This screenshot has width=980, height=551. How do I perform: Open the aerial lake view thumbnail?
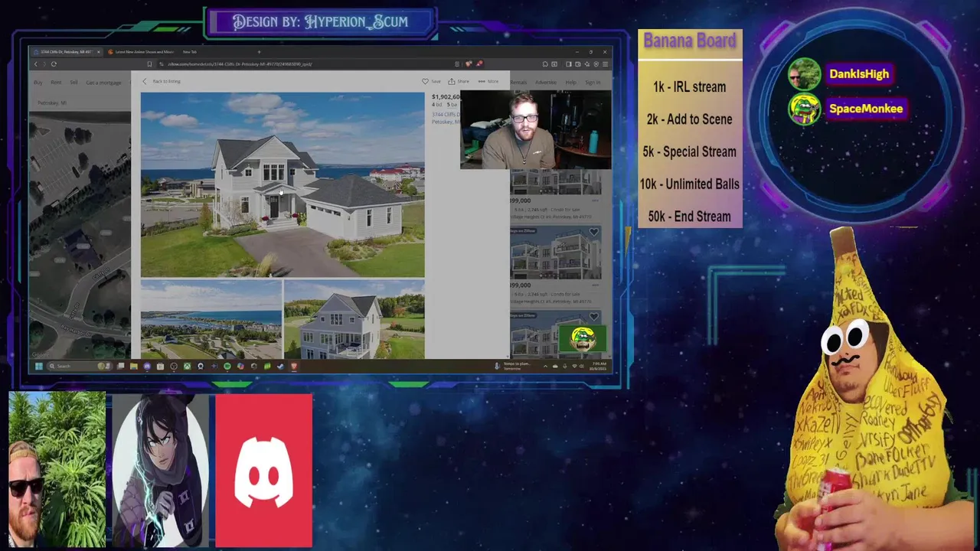click(211, 320)
